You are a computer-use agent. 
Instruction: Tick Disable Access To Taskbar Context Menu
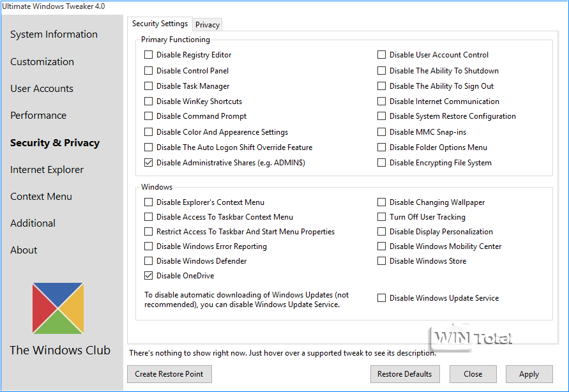click(148, 217)
